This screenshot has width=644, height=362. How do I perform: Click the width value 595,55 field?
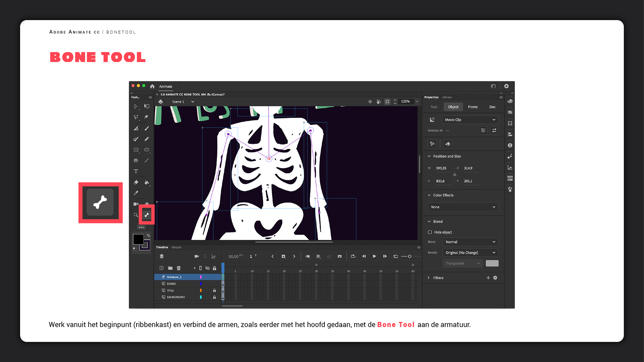click(x=441, y=168)
